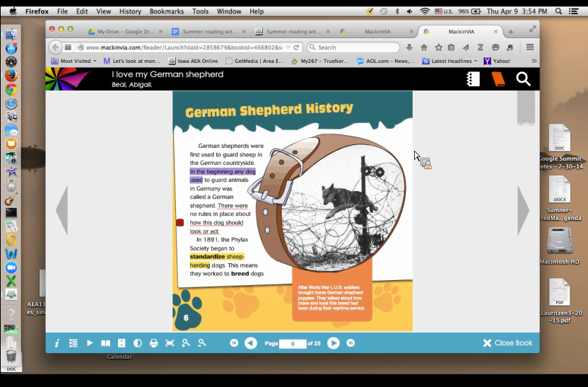Screen dimensions: 588x387
Task: Close the book
Action: [507, 343]
